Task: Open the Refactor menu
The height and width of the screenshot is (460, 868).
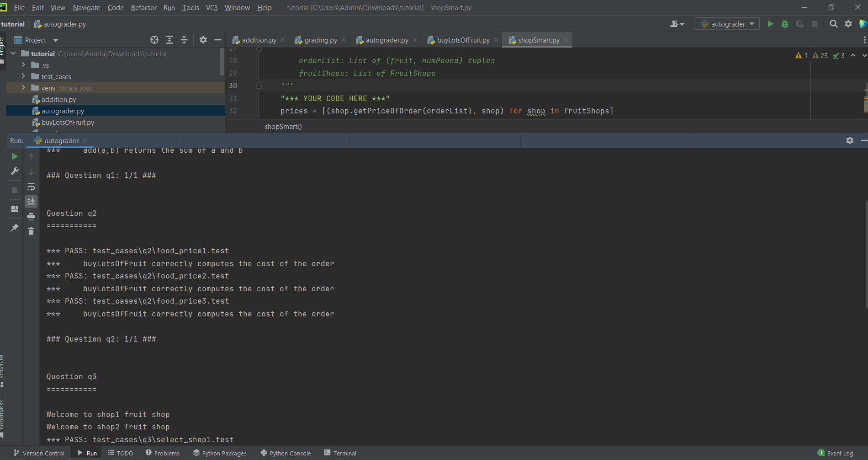Action: tap(143, 7)
